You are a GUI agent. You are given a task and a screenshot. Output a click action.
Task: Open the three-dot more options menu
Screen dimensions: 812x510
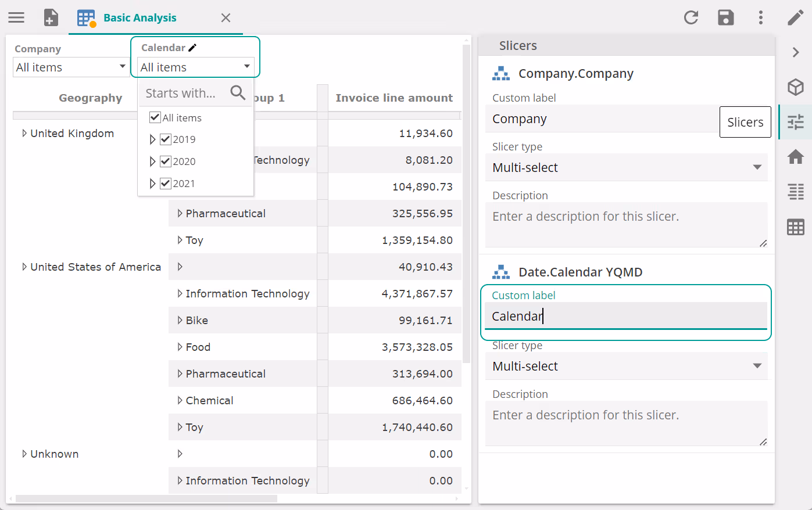click(760, 17)
